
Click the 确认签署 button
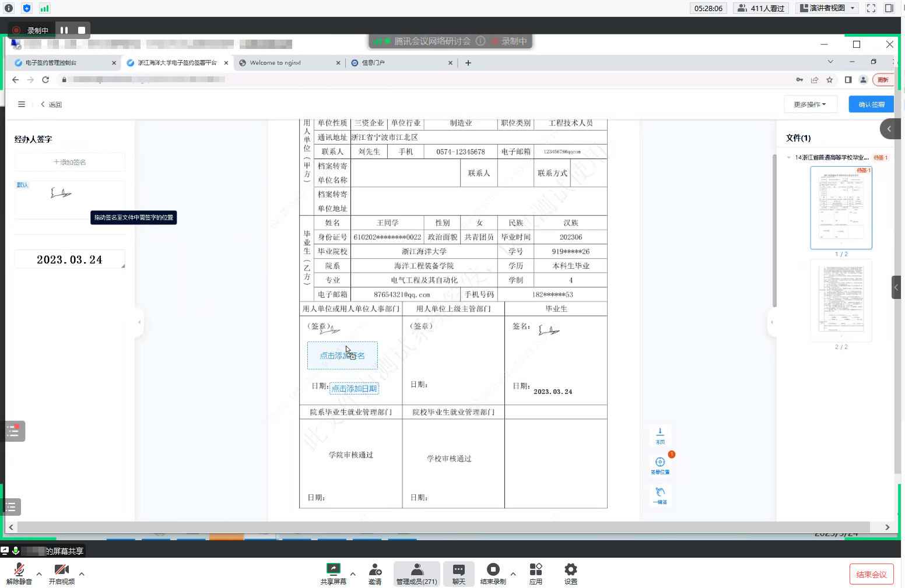click(871, 104)
